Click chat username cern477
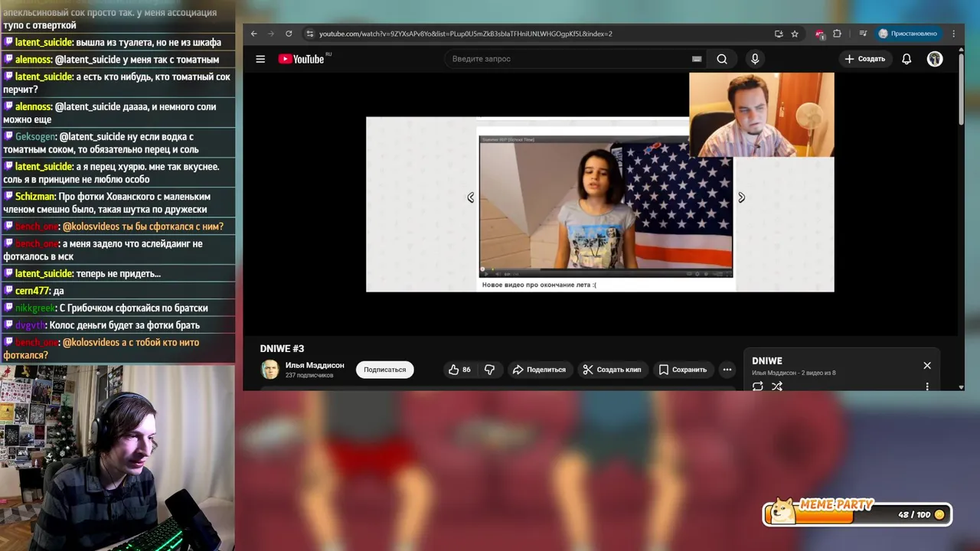Screen dimensions: 980x551 (32, 291)
